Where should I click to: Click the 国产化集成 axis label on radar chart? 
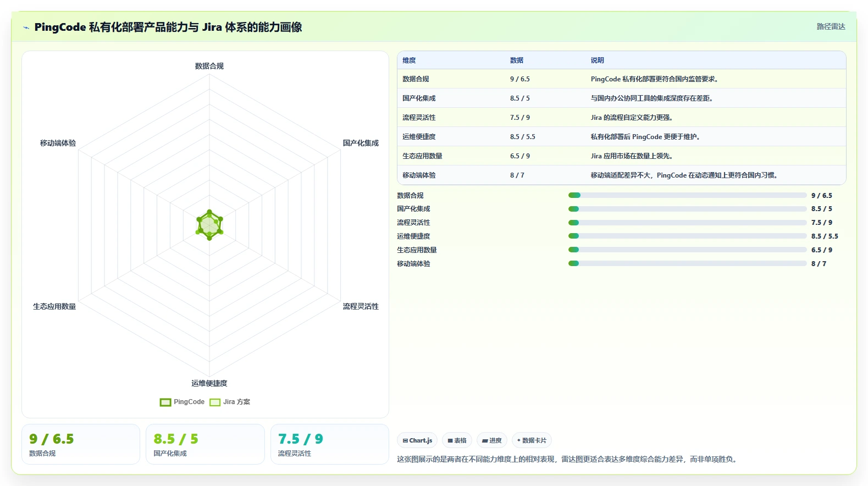[x=361, y=143]
